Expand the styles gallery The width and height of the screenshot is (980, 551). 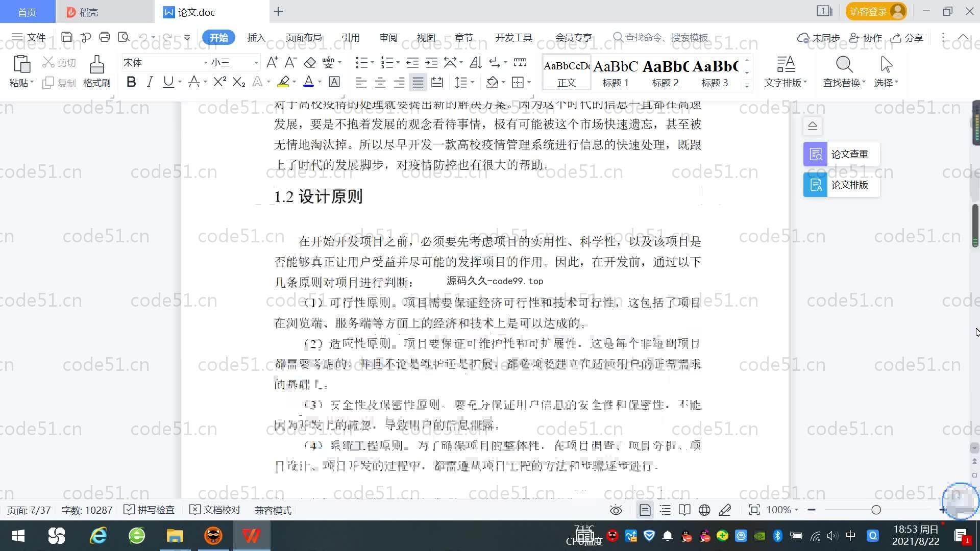coord(747,86)
